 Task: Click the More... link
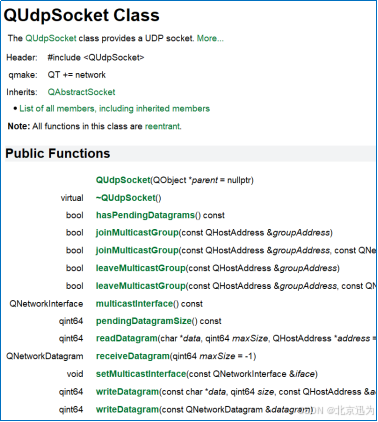click(x=210, y=38)
